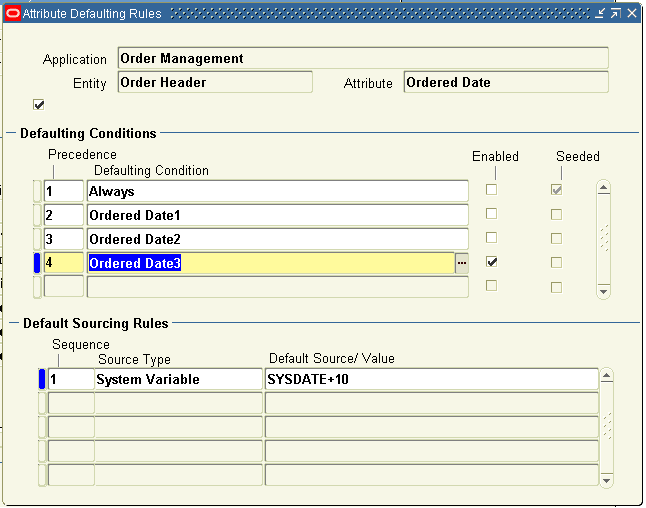646x508 pixels.
Task: Toggle the checkbox below the Entity field
Action: pyautogui.click(x=39, y=105)
